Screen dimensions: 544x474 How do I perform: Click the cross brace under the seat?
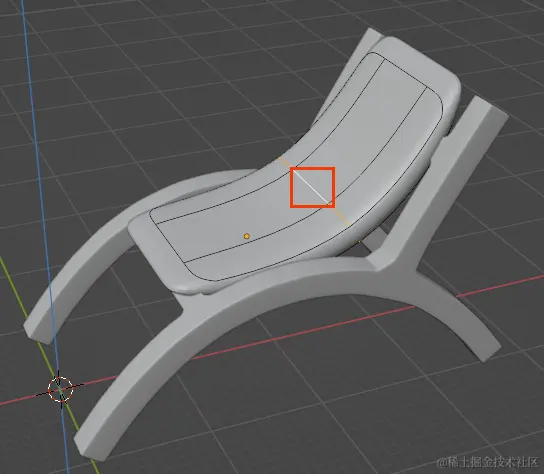click(375, 239)
